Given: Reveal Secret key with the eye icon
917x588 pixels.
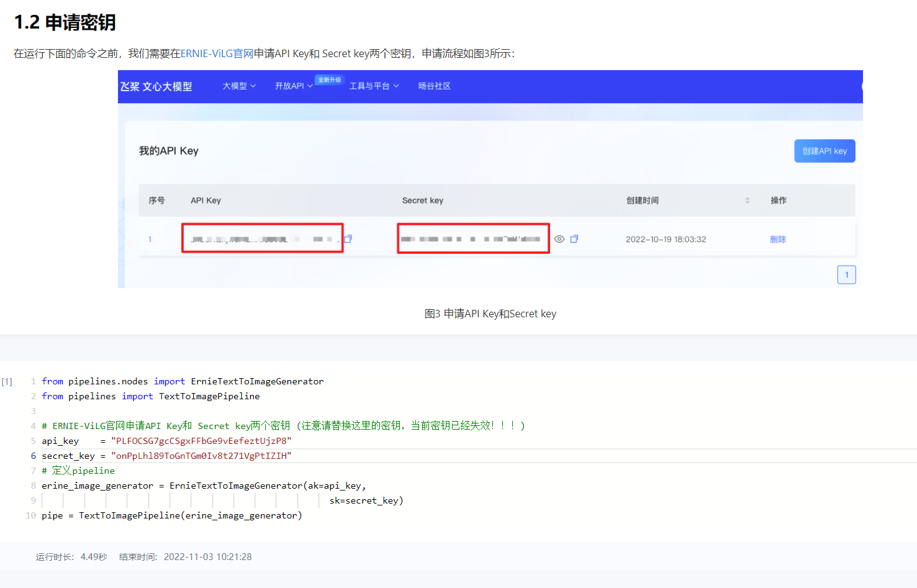Looking at the screenshot, I should click(x=559, y=239).
